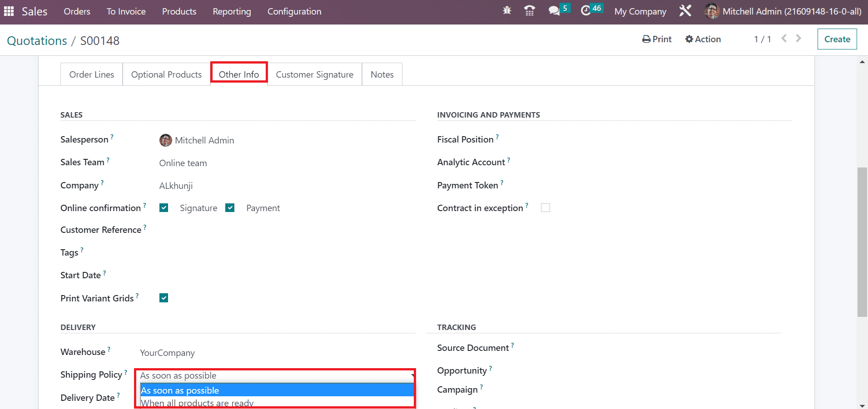Image resolution: width=868 pixels, height=409 pixels.
Task: Click the Studio tools wrench icon
Action: click(685, 10)
